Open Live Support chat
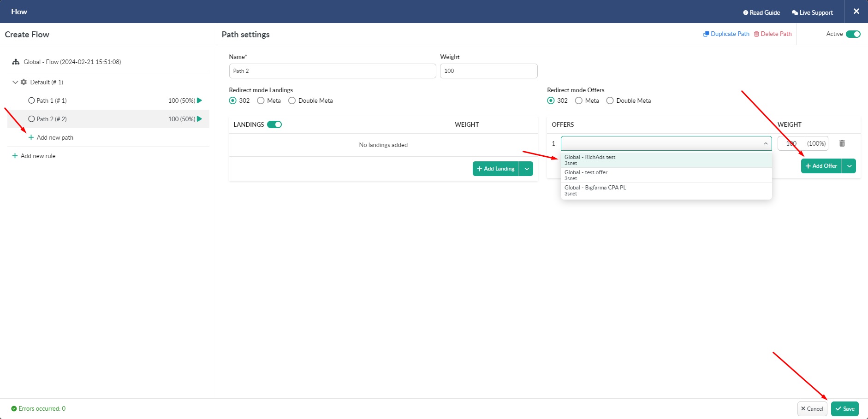 pyautogui.click(x=812, y=12)
